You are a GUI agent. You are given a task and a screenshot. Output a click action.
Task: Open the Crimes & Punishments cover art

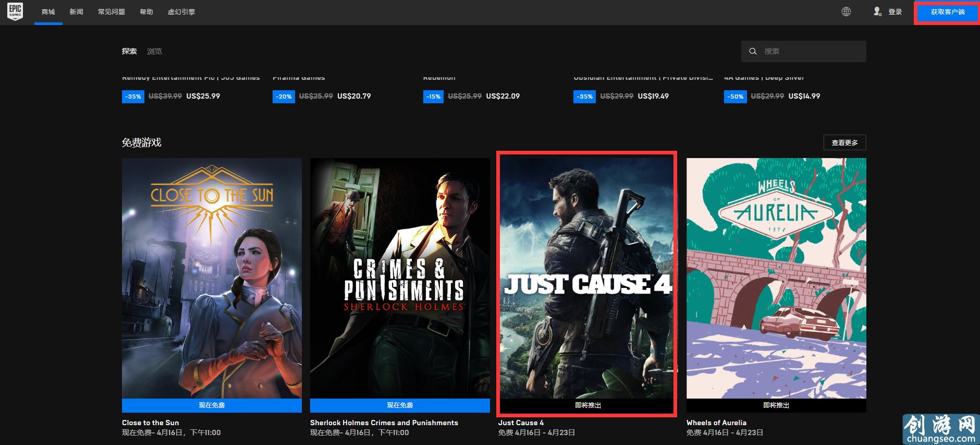(400, 278)
